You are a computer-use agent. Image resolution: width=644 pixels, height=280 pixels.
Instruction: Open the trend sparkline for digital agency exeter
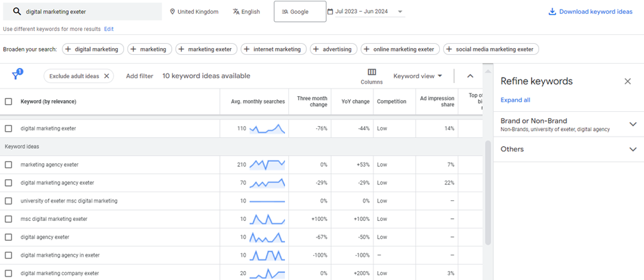pyautogui.click(x=267, y=237)
